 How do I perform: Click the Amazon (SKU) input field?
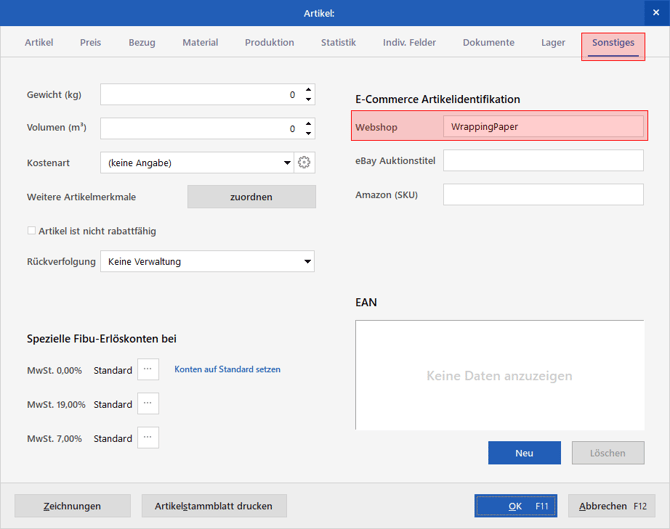[x=543, y=194]
